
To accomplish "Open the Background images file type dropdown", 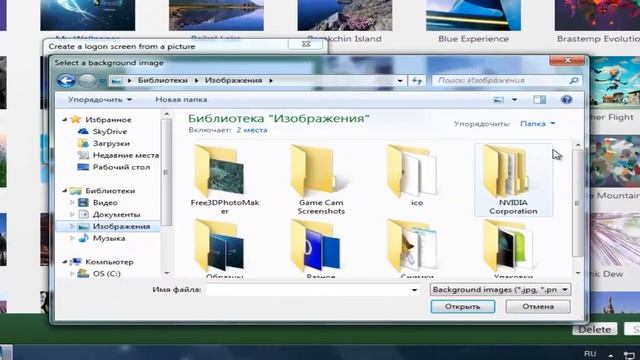I will click(500, 290).
